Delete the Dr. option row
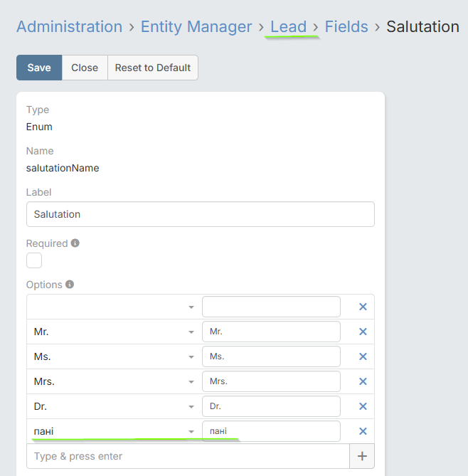 (363, 406)
